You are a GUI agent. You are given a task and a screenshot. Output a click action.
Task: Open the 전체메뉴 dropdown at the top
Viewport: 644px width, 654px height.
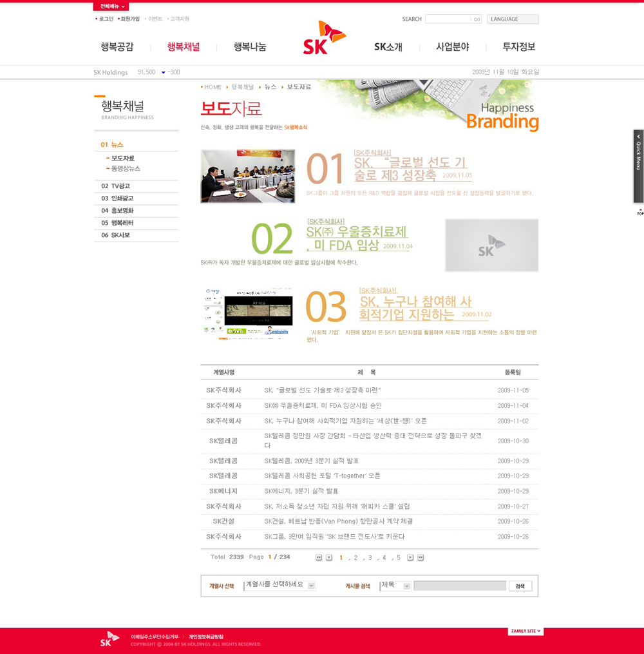coord(111,6)
